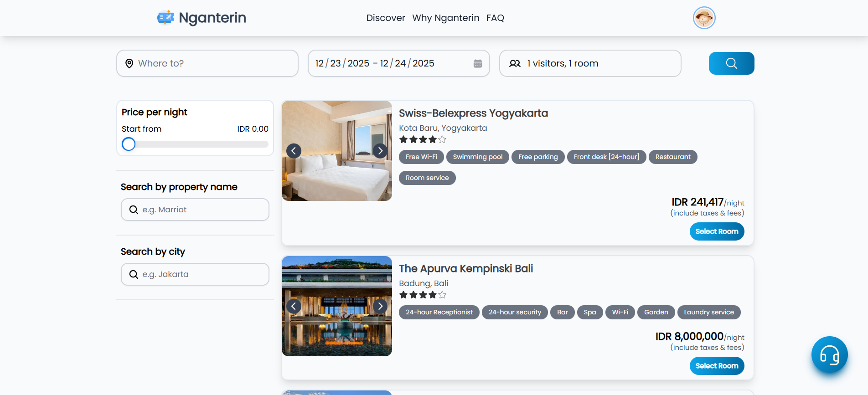Open the customer support headset chat
The height and width of the screenshot is (395, 868).
(x=829, y=355)
